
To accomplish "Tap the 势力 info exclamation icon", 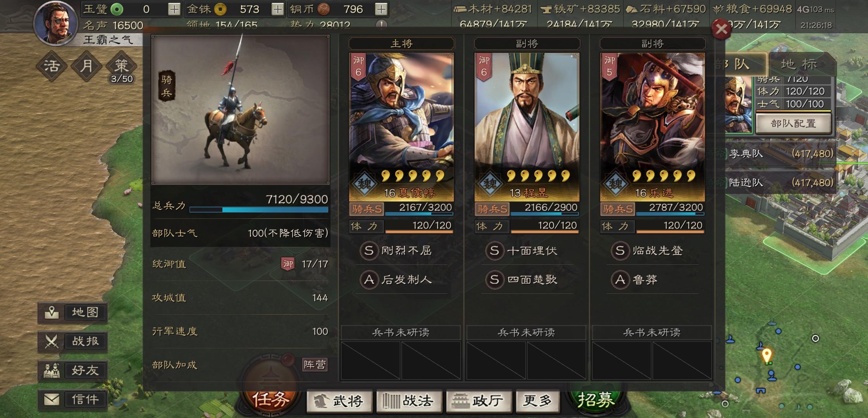I will point(382,25).
